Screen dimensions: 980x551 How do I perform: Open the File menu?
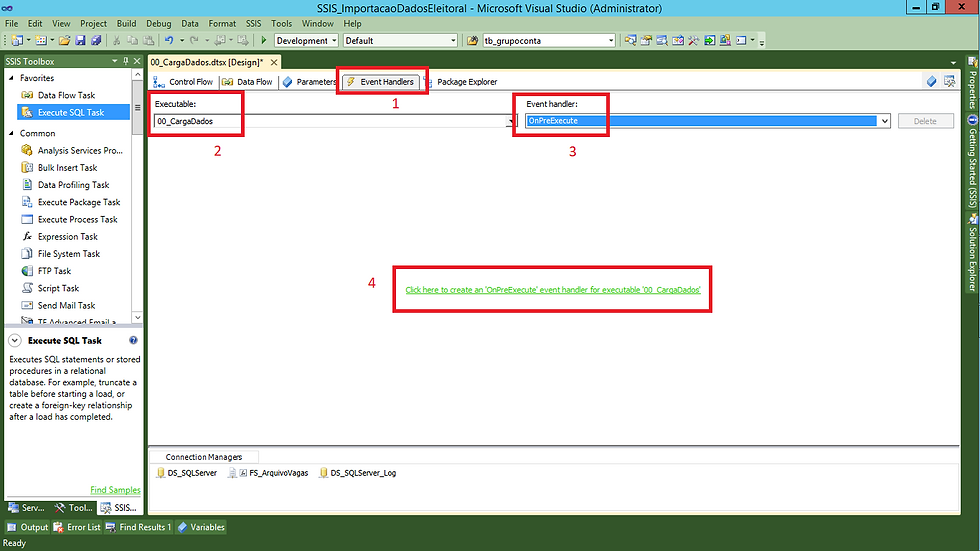(x=11, y=24)
